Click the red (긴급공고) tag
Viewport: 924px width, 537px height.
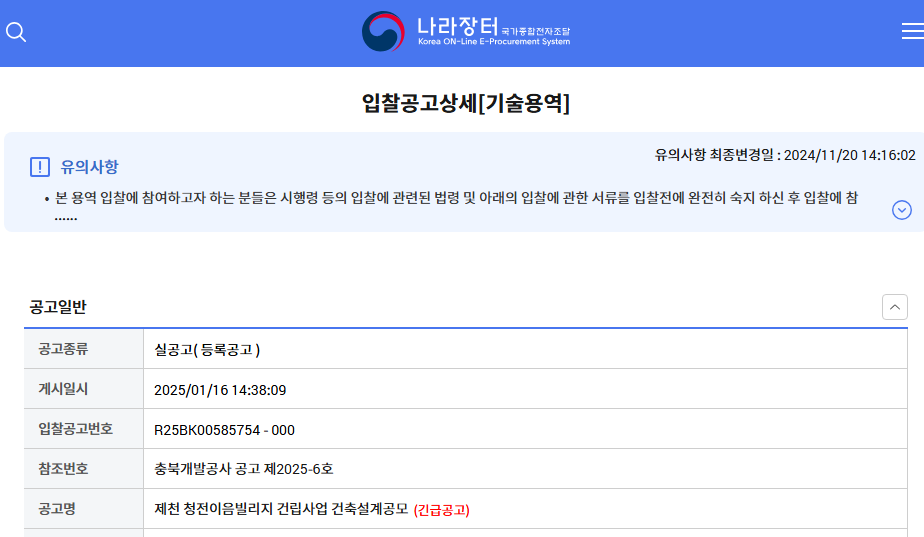(x=442, y=510)
